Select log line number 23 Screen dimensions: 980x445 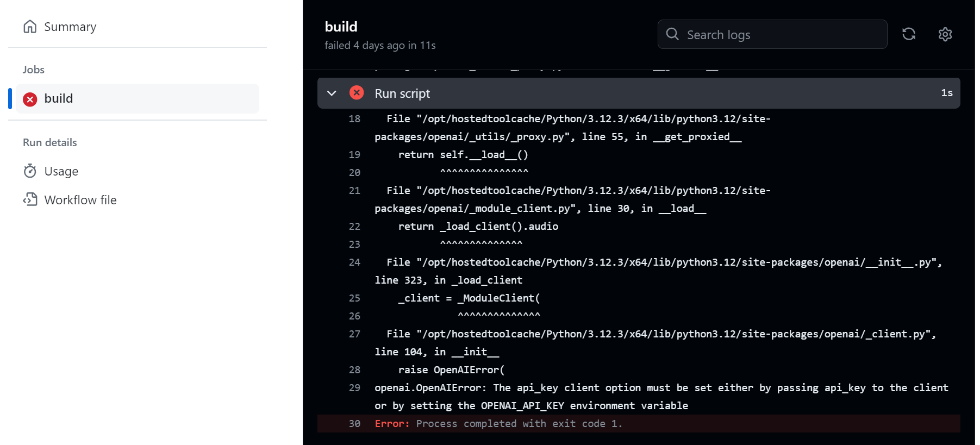[354, 245]
